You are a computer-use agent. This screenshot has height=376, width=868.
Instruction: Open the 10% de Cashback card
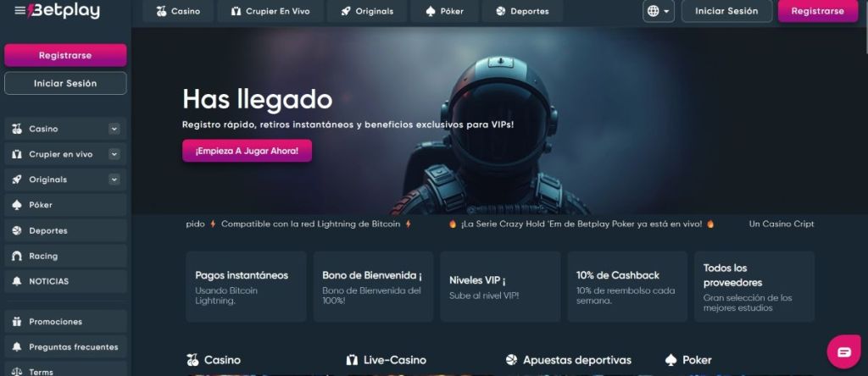pyautogui.click(x=627, y=286)
